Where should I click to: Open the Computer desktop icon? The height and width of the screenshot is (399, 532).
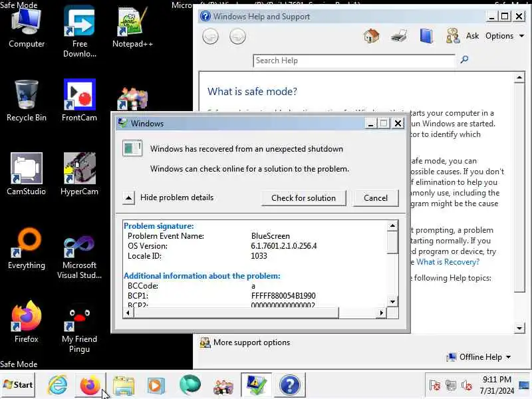click(27, 28)
